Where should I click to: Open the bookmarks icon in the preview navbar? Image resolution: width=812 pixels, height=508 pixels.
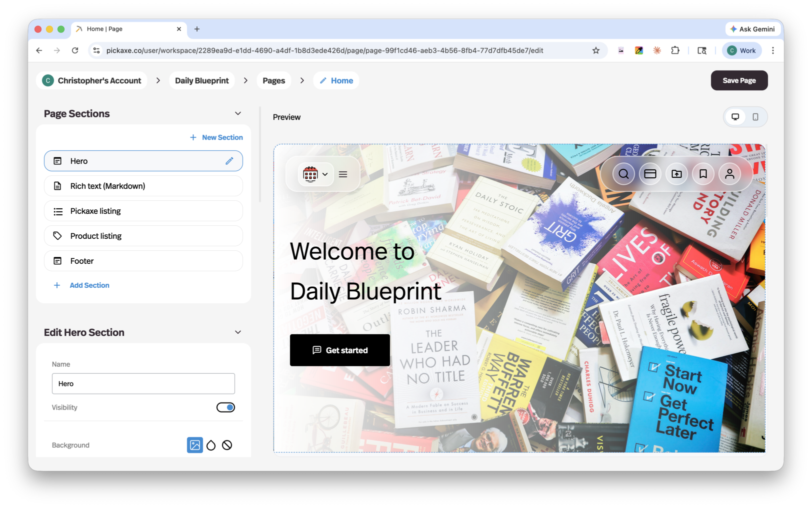[x=703, y=174]
